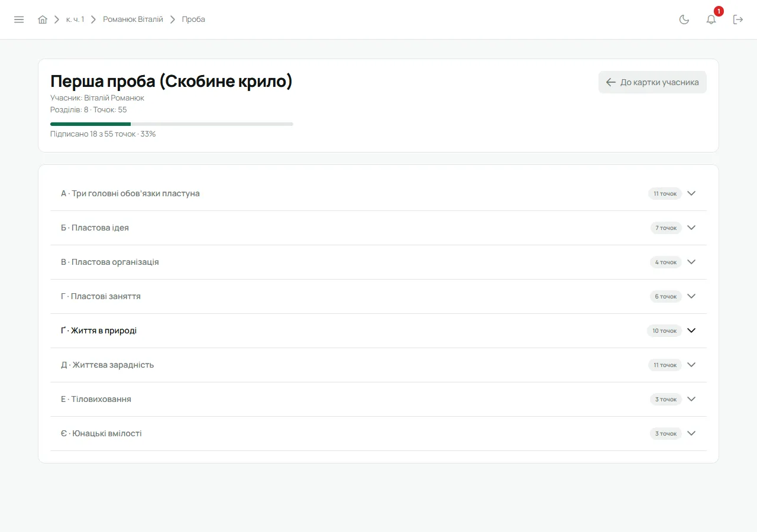Click 'Підписано 18 з 55 точок · 33%' text
This screenshot has height=532, width=757.
[x=103, y=134]
